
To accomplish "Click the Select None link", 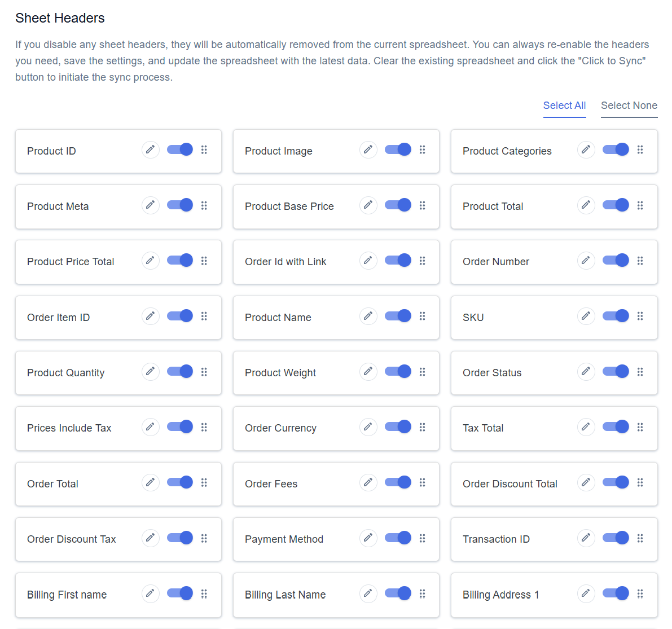I will pyautogui.click(x=629, y=105).
